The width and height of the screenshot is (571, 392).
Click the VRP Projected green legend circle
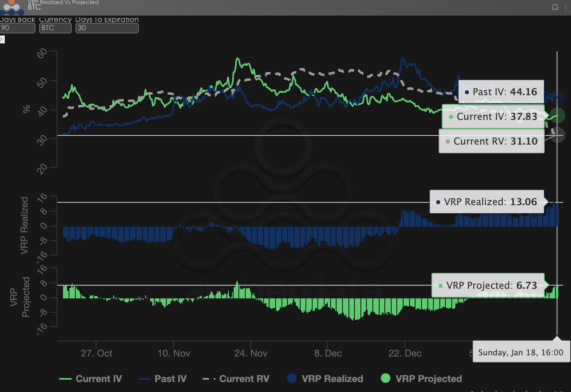click(x=386, y=378)
